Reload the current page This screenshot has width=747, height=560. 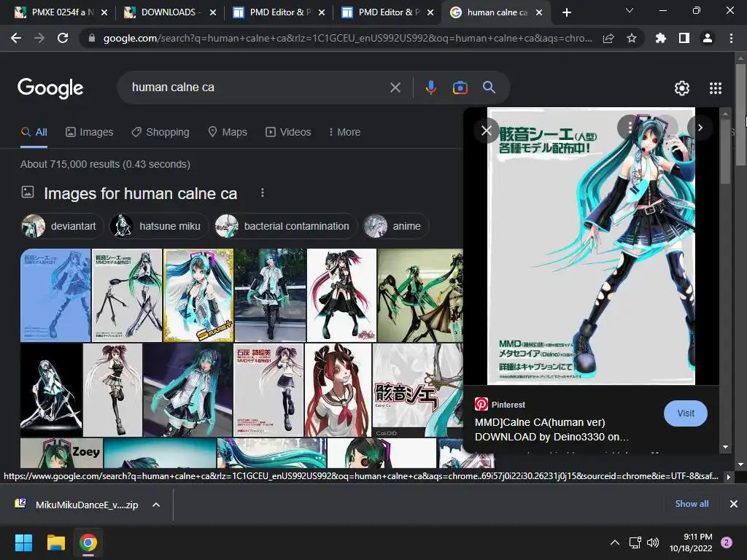coord(63,38)
